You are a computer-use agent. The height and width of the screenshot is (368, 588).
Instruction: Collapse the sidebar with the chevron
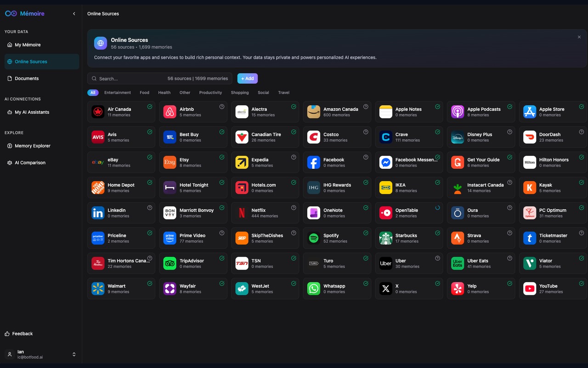coord(74,14)
